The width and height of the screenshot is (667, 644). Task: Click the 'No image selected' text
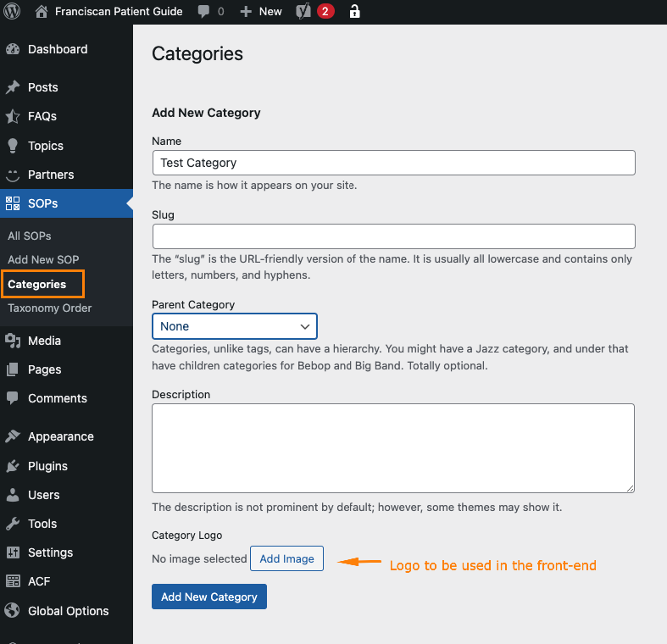pyautogui.click(x=199, y=558)
